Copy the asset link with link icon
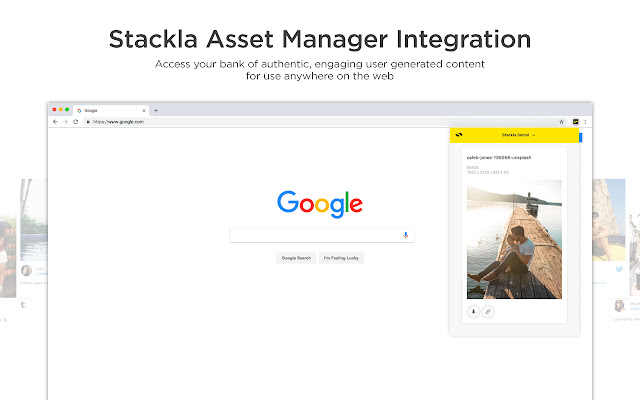 click(x=488, y=312)
